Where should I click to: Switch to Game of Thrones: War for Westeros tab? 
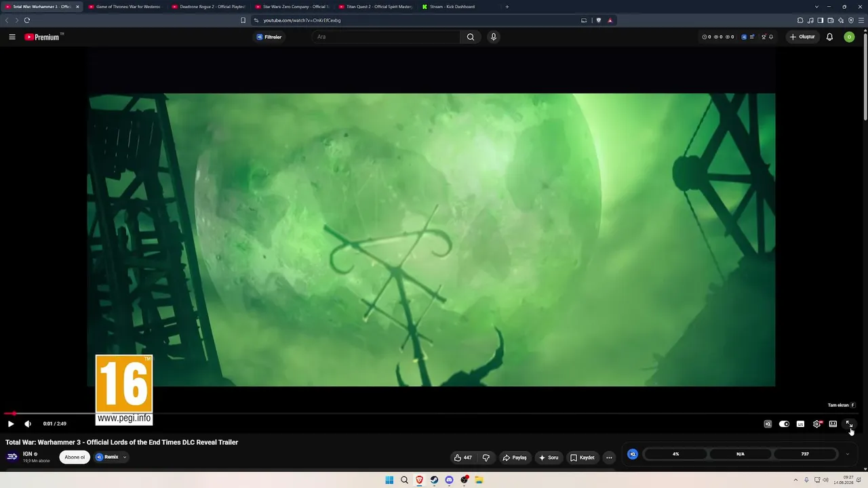125,7
